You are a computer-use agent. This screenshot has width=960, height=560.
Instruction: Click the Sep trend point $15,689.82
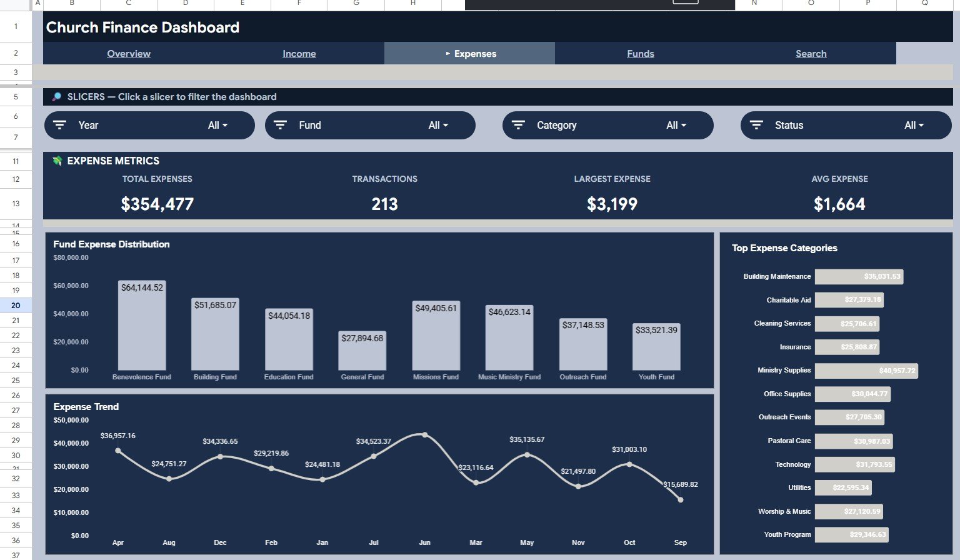point(681,499)
